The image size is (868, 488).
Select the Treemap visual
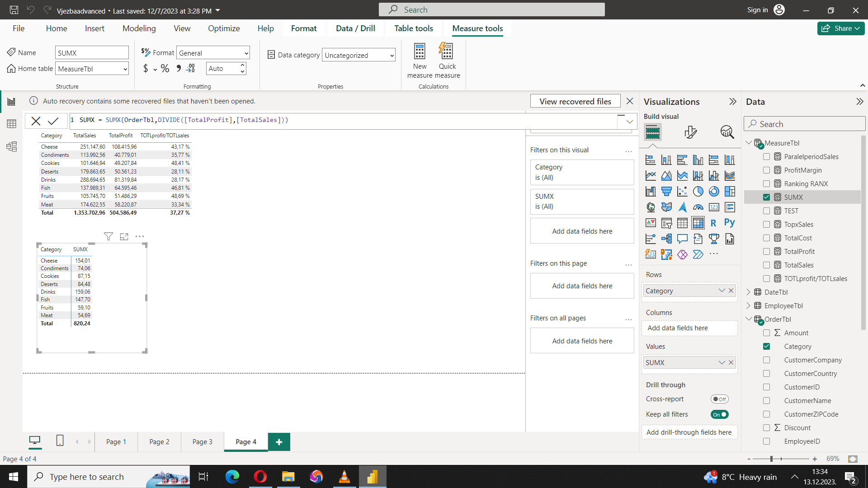[730, 191]
